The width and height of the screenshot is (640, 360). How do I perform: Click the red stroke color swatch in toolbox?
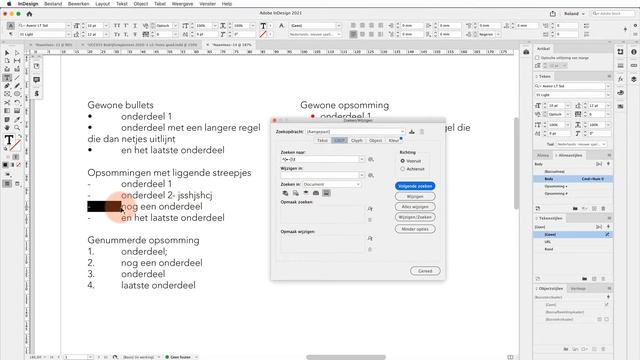pyautogui.click(x=15, y=145)
